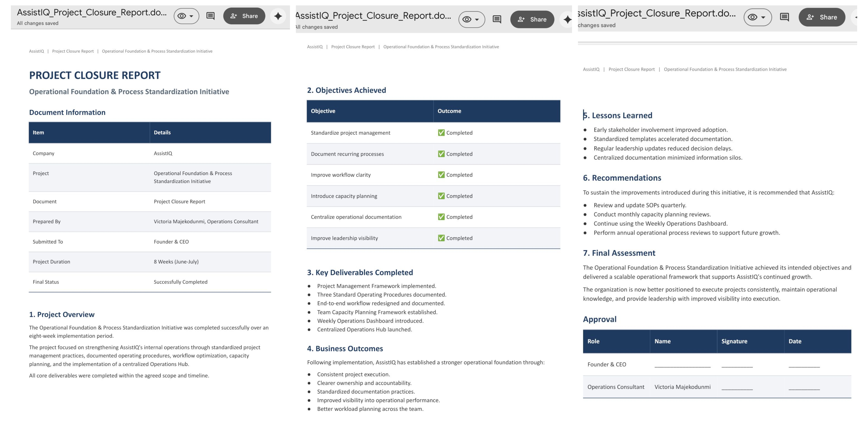868x434 pixels.
Task: Click the Signature blank line in Operations Consultant row
Action: click(737, 389)
